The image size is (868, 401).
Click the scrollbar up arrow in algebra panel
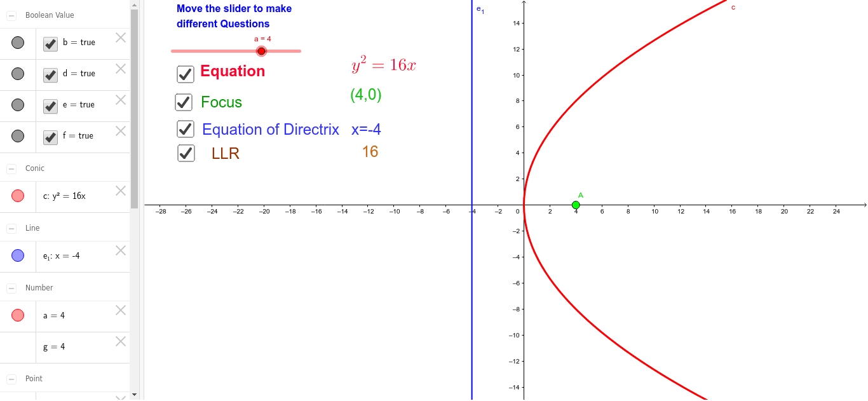(x=134, y=4)
